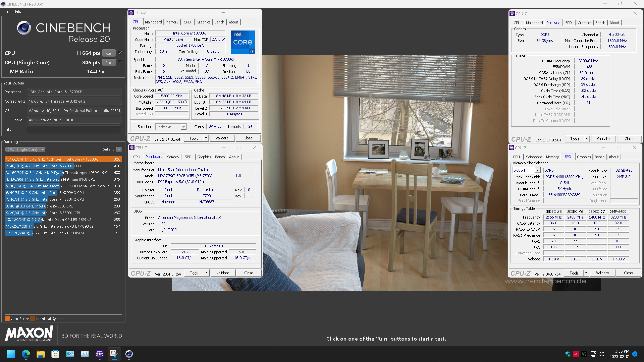Open the Socket #1 selection dropdown
This screenshot has width=644, height=362.
[x=171, y=127]
